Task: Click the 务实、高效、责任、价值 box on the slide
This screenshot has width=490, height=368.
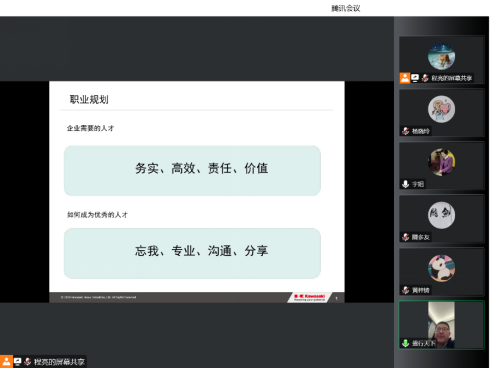Action: pos(192,171)
